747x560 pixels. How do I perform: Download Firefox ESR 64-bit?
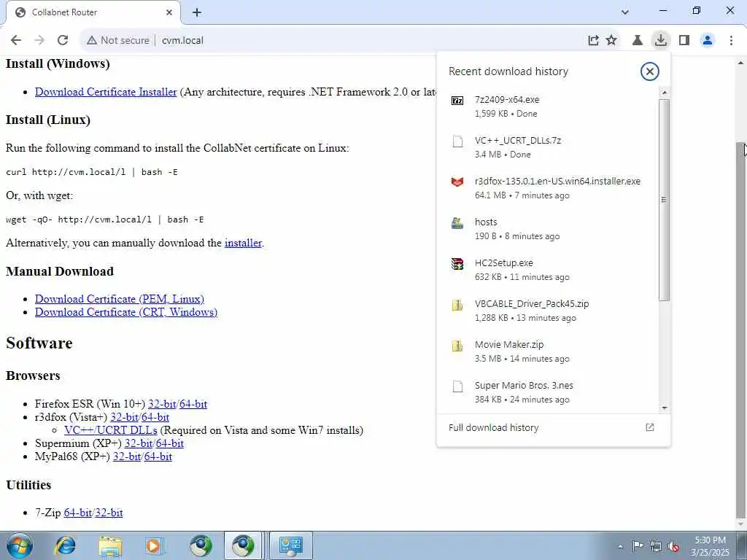193,404
